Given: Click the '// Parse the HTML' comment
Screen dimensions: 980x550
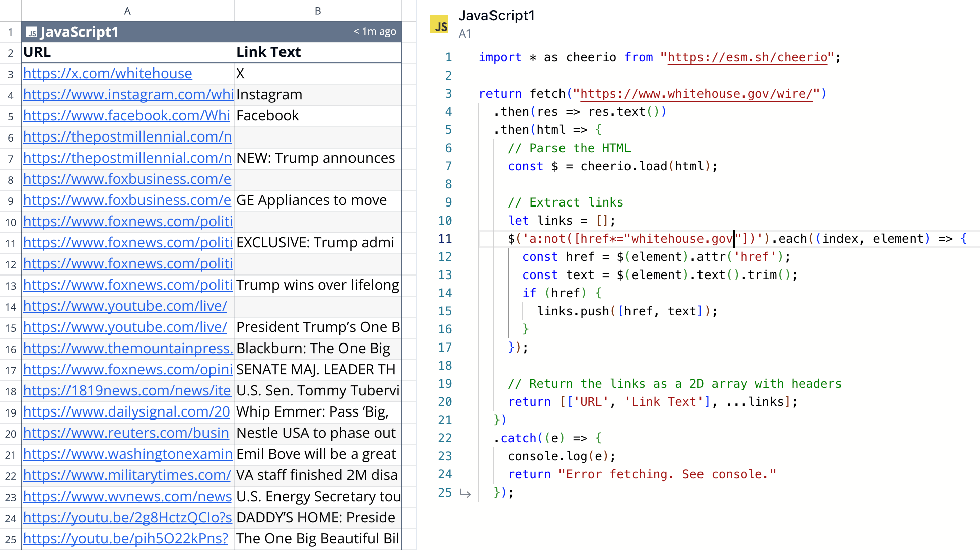Looking at the screenshot, I should click(x=569, y=148).
